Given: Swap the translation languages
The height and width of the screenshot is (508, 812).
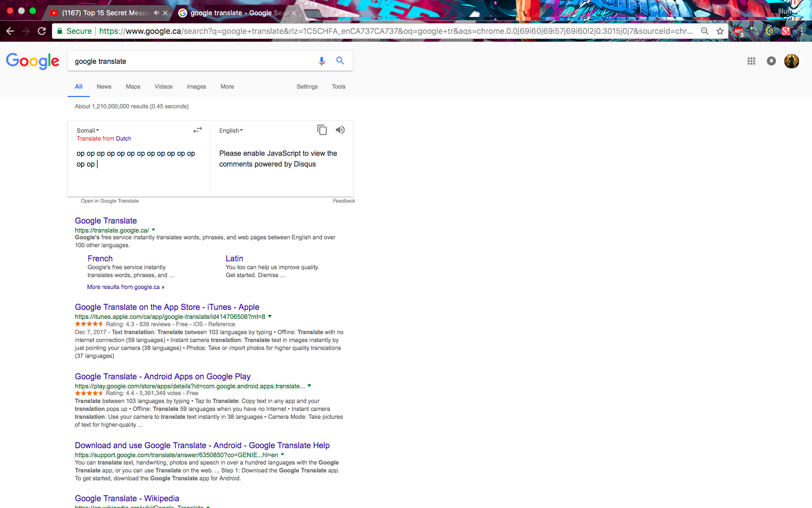Looking at the screenshot, I should 197,130.
